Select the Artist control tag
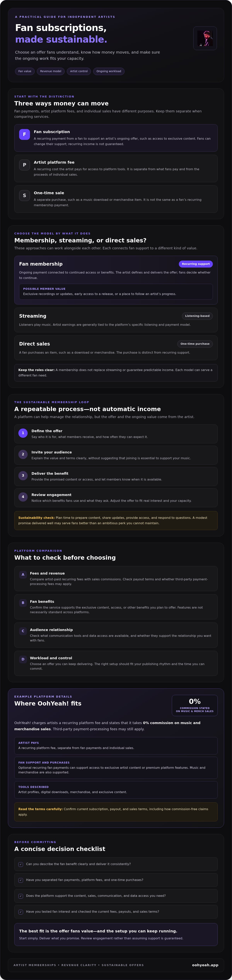The width and height of the screenshot is (232, 980). click(x=79, y=71)
